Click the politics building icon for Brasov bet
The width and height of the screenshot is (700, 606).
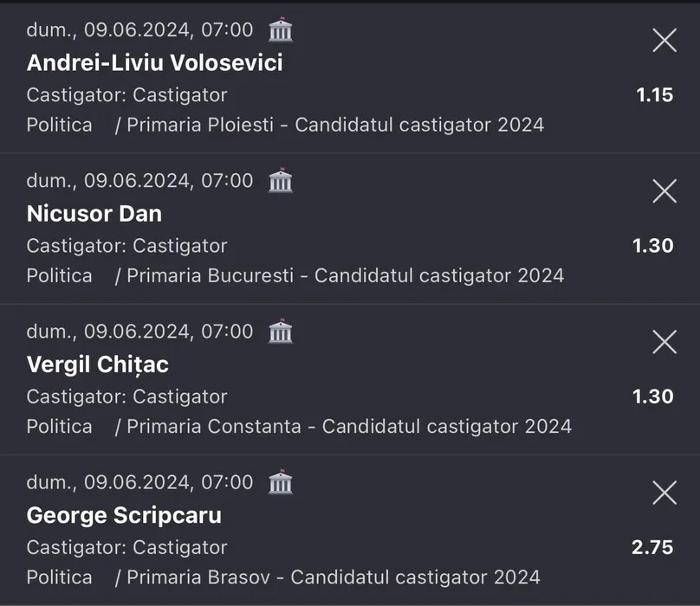tap(281, 482)
